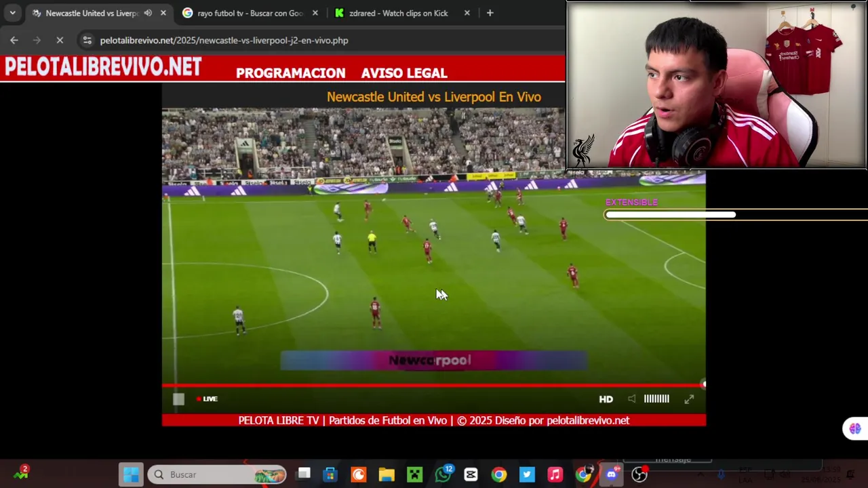Viewport: 868px width, 488px height.
Task: Mute the Newcastle tab using the speaker icon
Action: (x=148, y=13)
